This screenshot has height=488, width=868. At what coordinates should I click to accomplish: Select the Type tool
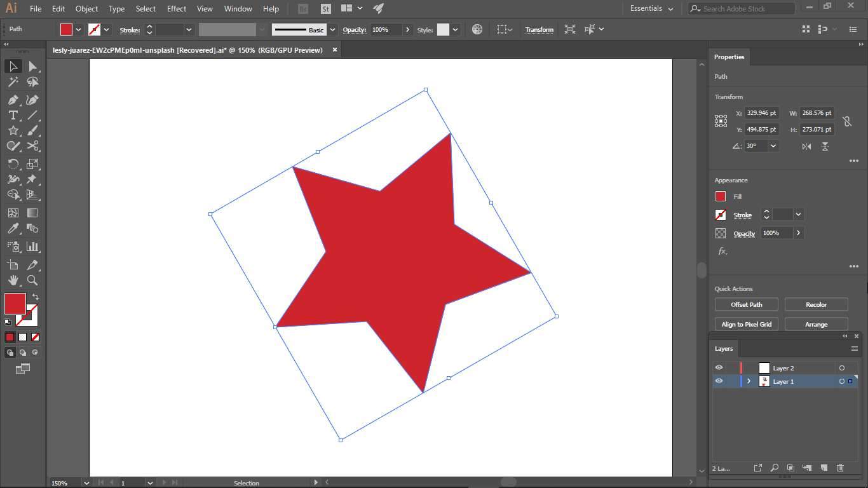pos(13,115)
